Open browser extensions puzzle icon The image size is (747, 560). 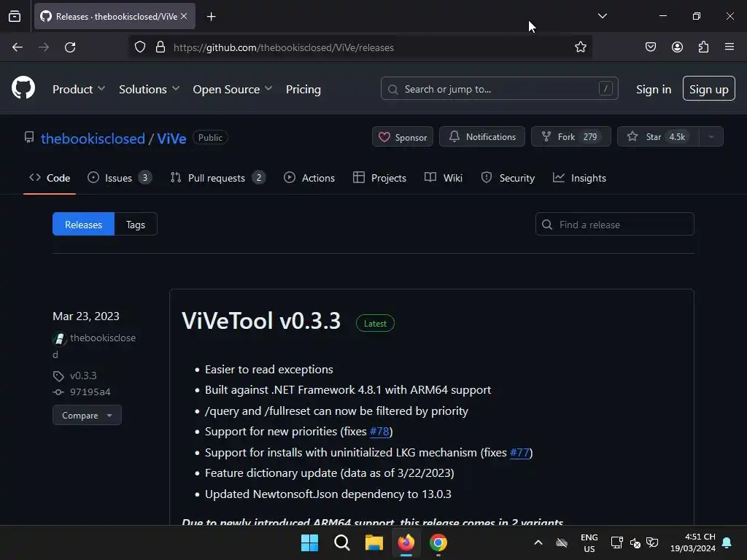click(x=703, y=47)
